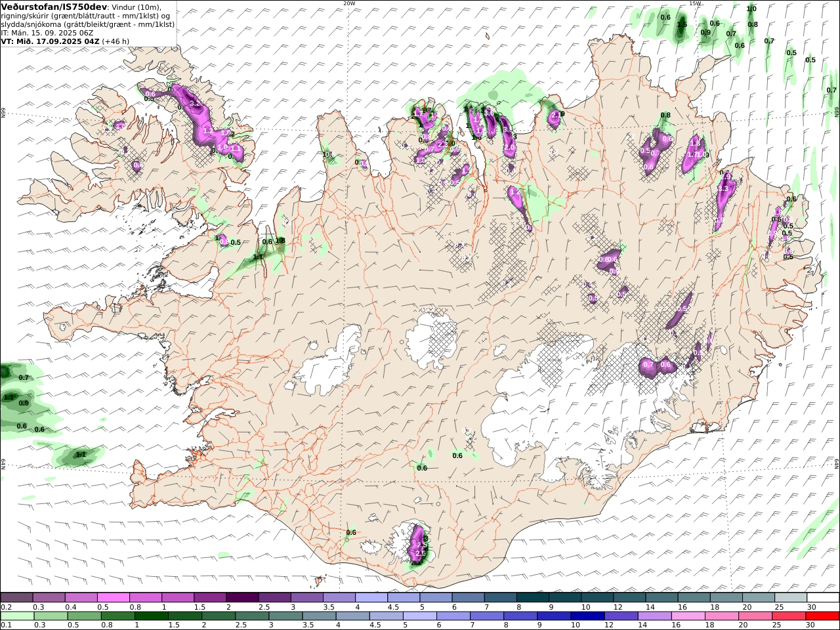Select the pale grey 25 swatch, upper scale
This screenshot has width=840, height=630.
790,598
